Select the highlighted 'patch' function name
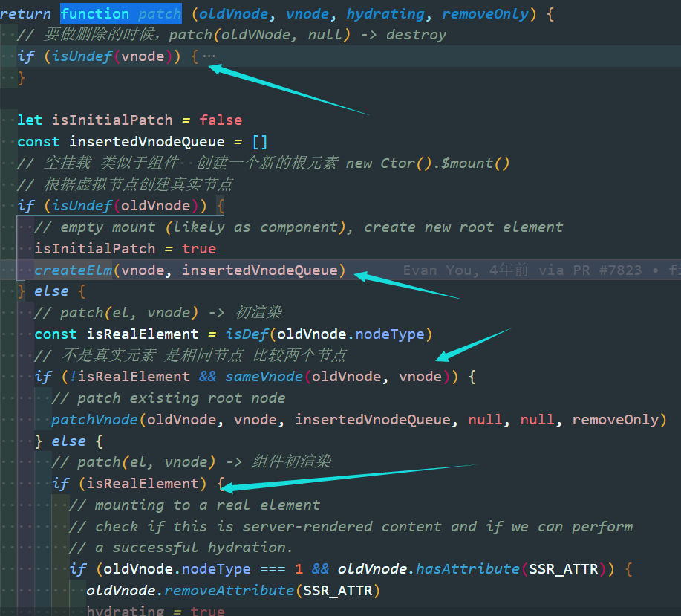The height and width of the screenshot is (616, 681). pyautogui.click(x=160, y=13)
